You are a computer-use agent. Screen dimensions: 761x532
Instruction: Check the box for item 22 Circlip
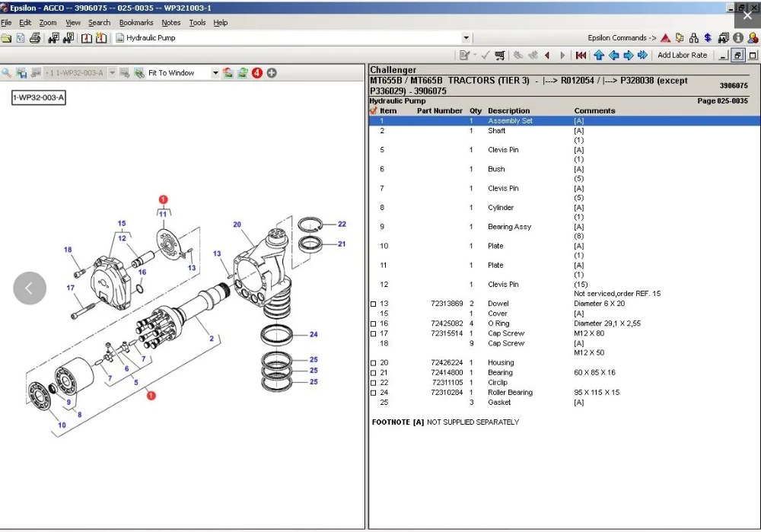pyautogui.click(x=373, y=383)
